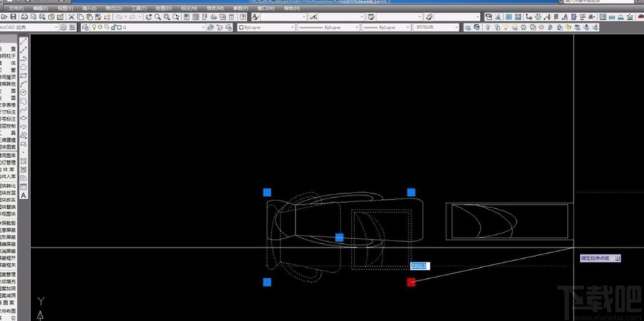Select the Arc draw tool

(24, 84)
